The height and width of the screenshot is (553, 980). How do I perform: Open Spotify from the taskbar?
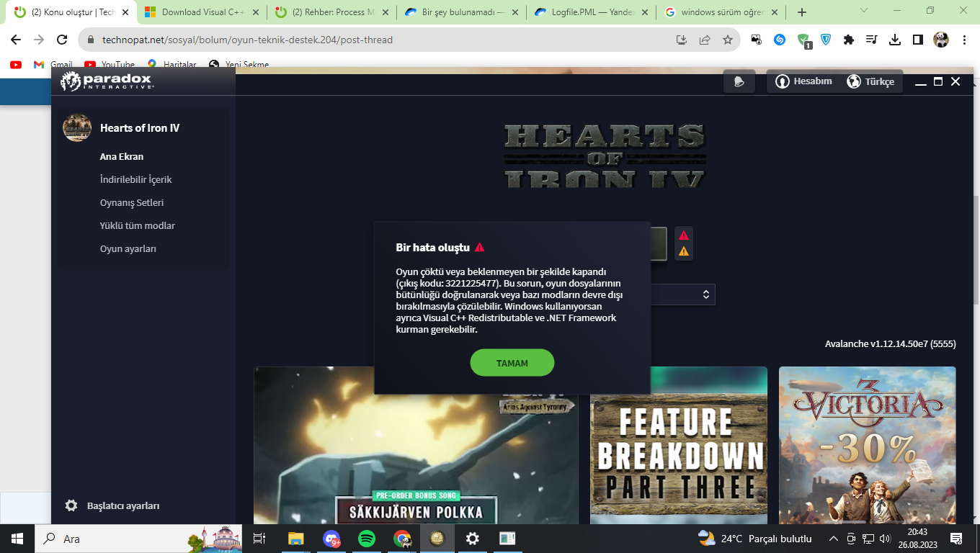click(367, 539)
